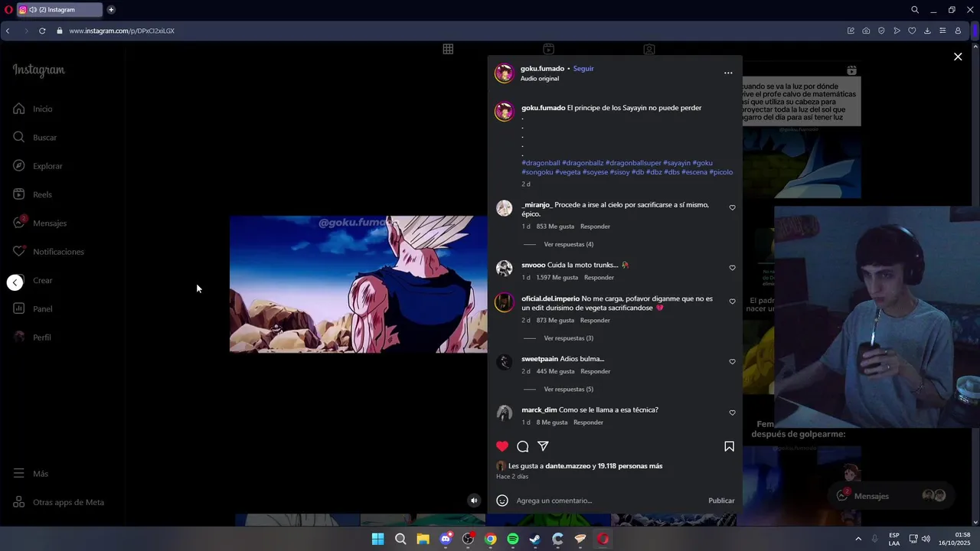This screenshot has height=551, width=980.
Task: Expand Ver respuestas (4) replies
Action: (568, 244)
